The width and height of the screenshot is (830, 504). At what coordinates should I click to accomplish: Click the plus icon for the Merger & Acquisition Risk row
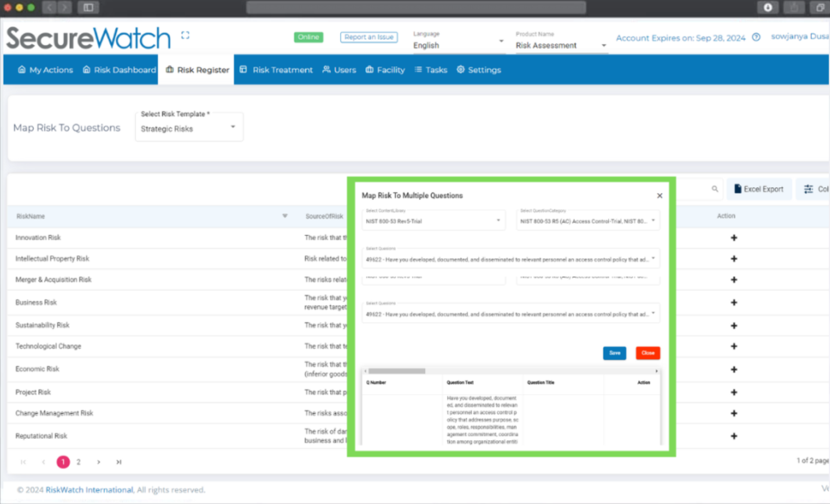[x=734, y=280]
